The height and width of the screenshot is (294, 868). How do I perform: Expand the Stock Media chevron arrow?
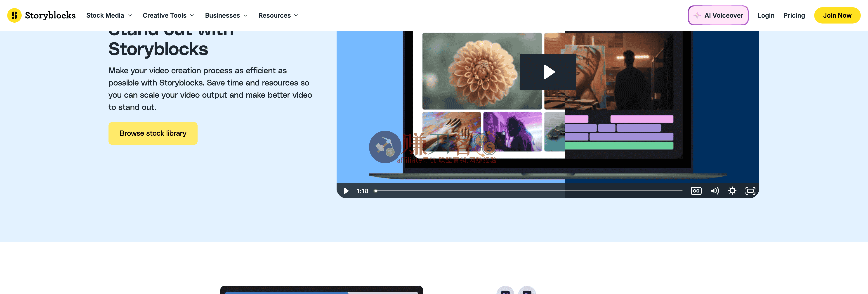click(130, 16)
